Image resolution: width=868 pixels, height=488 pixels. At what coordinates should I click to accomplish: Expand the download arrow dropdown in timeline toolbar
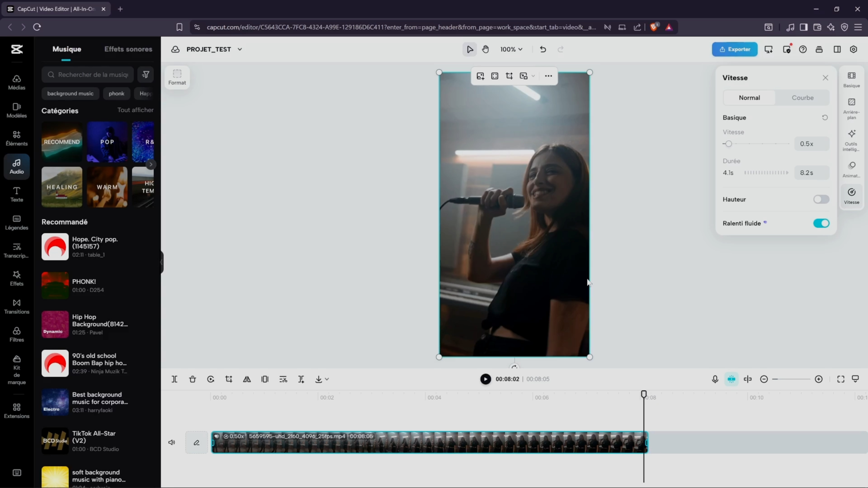click(x=327, y=379)
